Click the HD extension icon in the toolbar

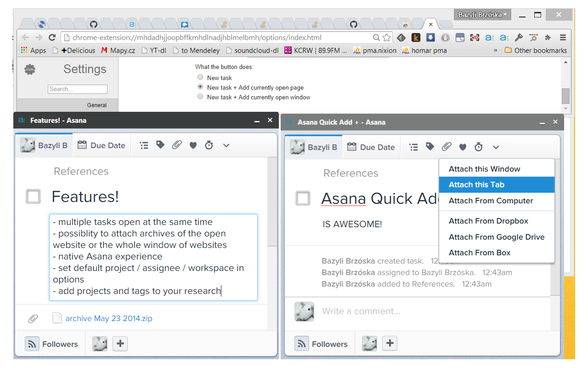pyautogui.click(x=475, y=38)
